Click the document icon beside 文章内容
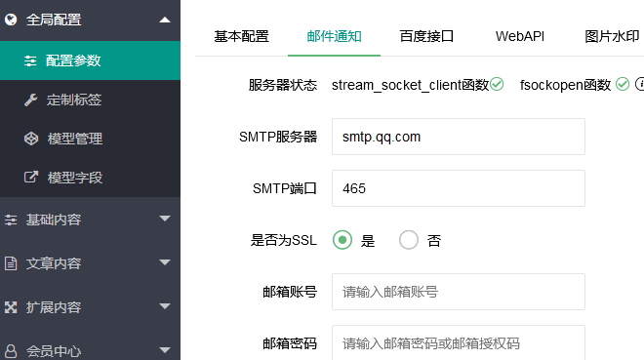 click(x=11, y=263)
